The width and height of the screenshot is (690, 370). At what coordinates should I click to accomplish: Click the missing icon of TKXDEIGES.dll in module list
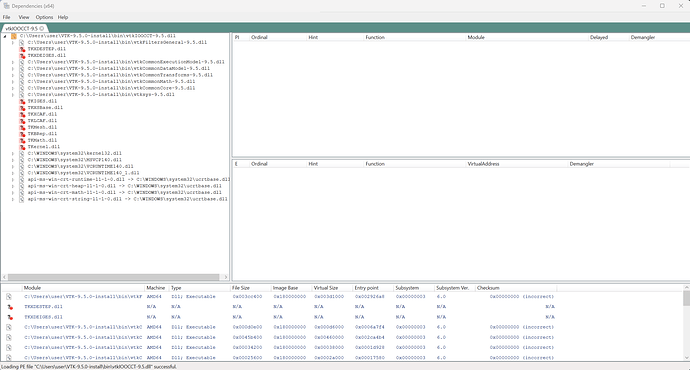[9, 317]
